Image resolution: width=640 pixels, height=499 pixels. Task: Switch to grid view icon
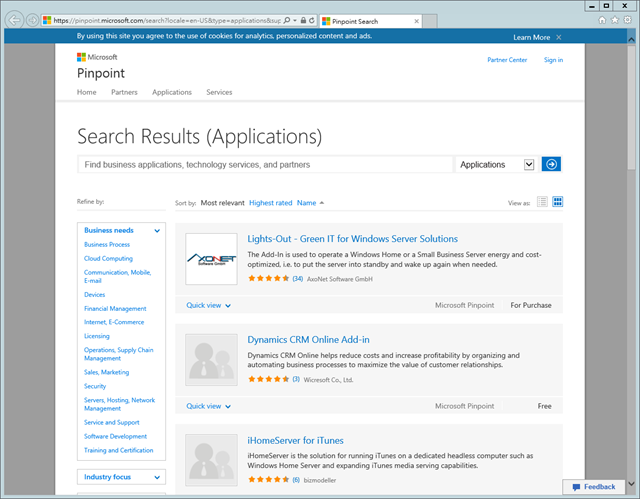click(x=558, y=202)
